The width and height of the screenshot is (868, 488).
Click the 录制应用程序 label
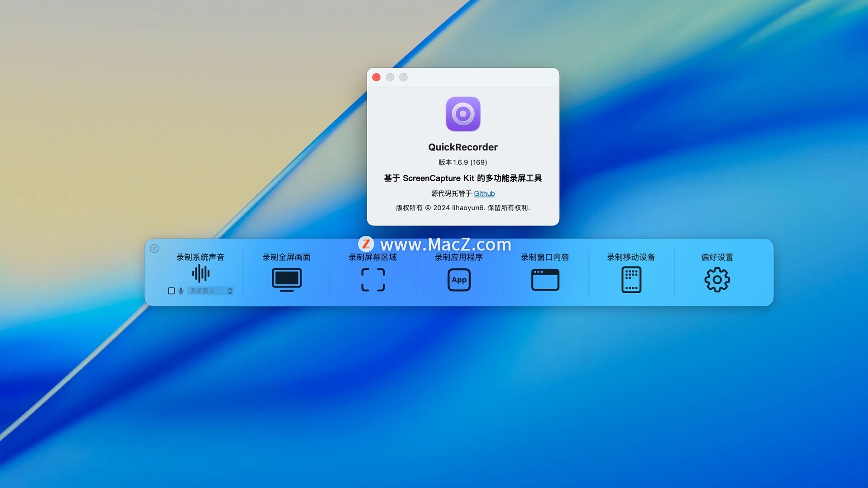(x=459, y=257)
